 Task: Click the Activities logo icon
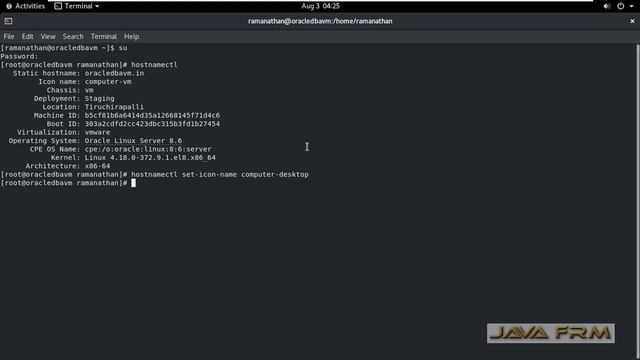point(9,6)
